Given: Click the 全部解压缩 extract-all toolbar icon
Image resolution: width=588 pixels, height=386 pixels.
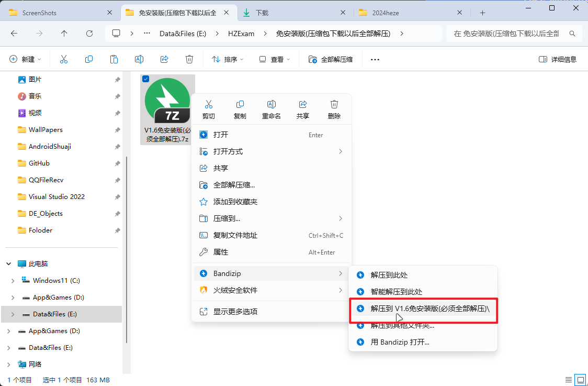Looking at the screenshot, I should click(x=324, y=59).
